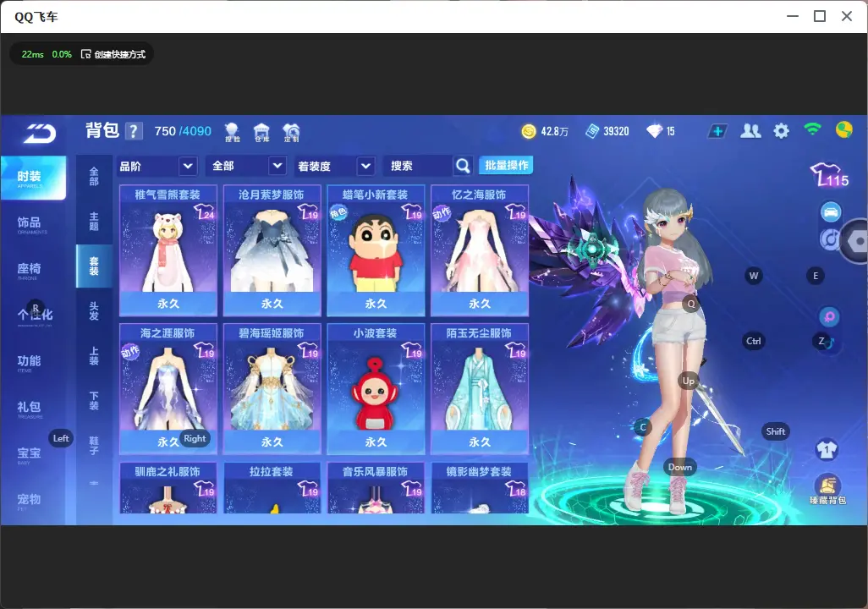Open the shirt outfit preset icon

[x=827, y=449]
